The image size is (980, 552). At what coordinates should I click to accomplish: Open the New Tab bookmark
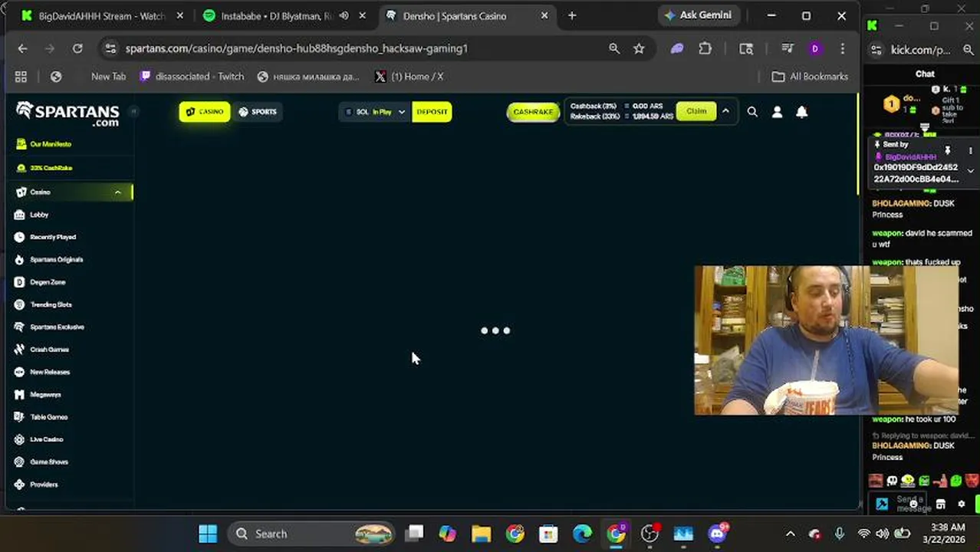pos(108,77)
